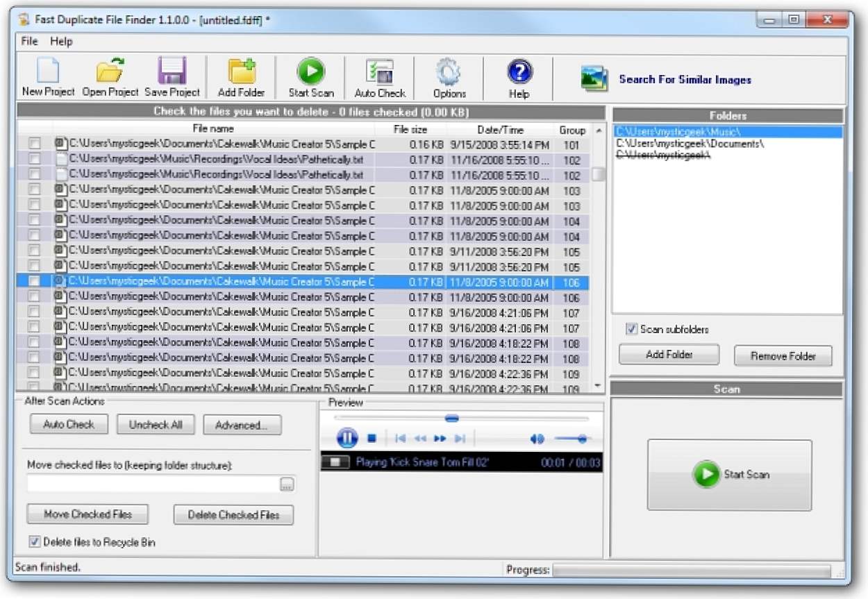Click the Search For Similar Images icon
The width and height of the screenshot is (868, 599).
point(594,79)
